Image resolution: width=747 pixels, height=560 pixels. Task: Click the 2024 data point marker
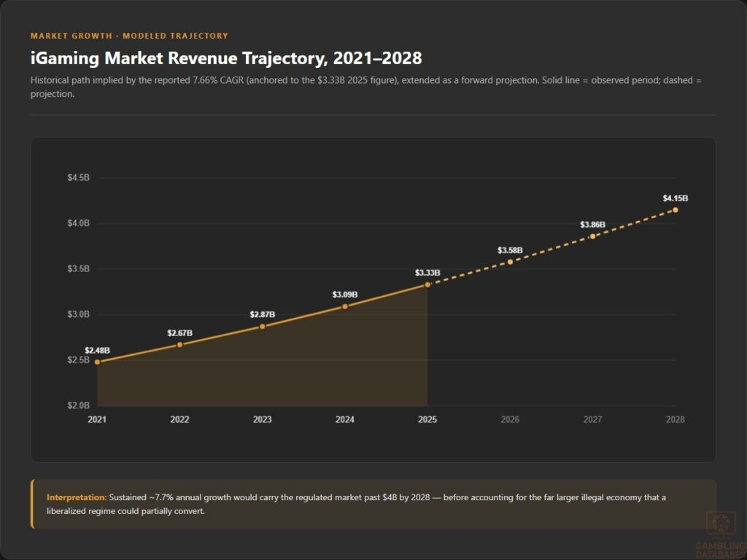point(345,307)
